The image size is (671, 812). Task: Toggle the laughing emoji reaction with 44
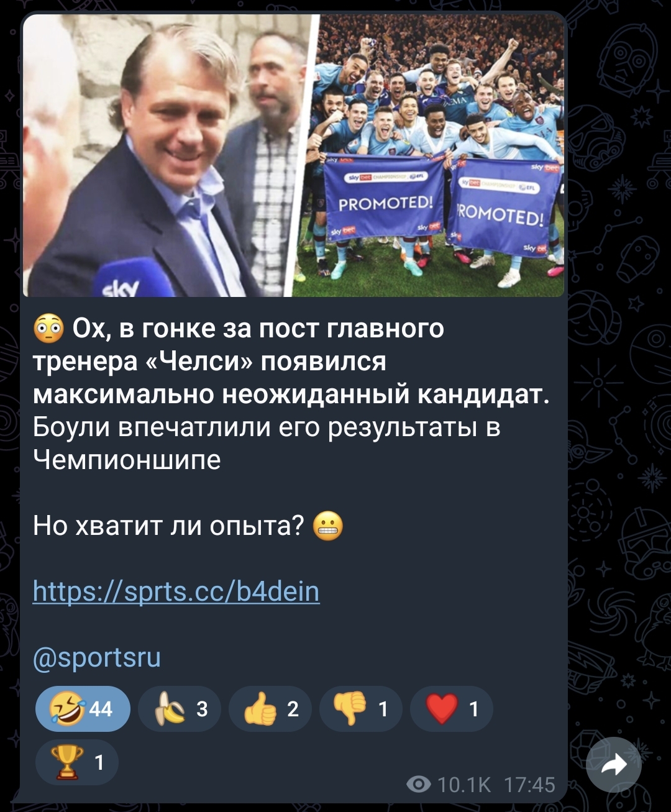click(x=83, y=709)
